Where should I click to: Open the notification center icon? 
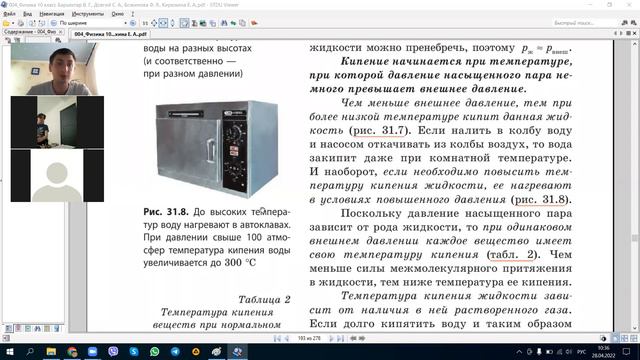pos(627,351)
